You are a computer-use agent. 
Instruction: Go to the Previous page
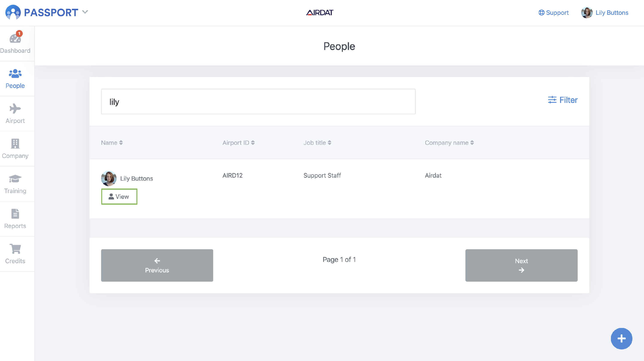coord(157,265)
